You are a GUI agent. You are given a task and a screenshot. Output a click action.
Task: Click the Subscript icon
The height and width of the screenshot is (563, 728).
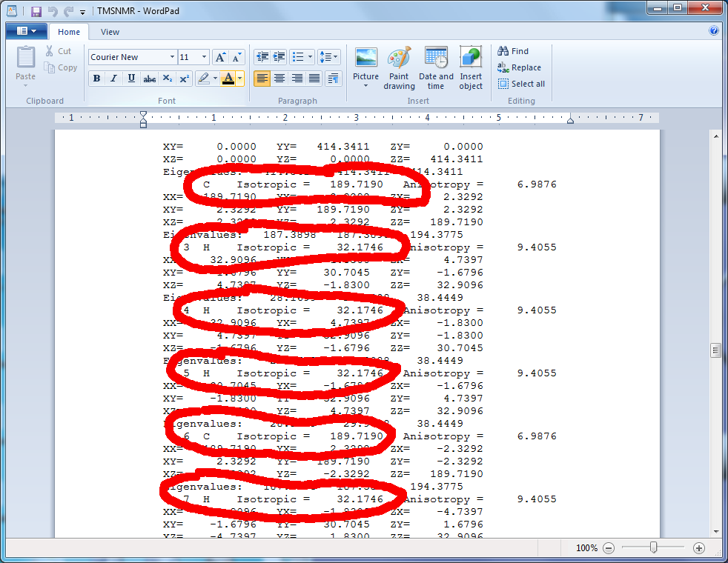(167, 79)
